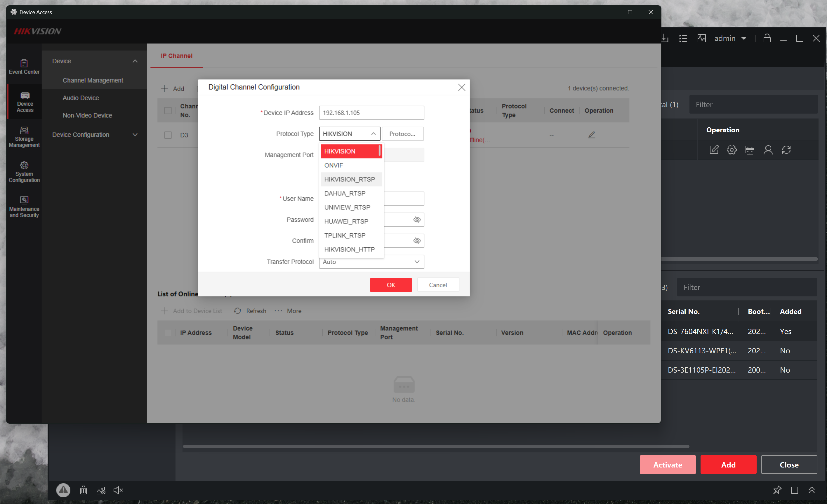Click the Activate button in background window

pyautogui.click(x=667, y=464)
